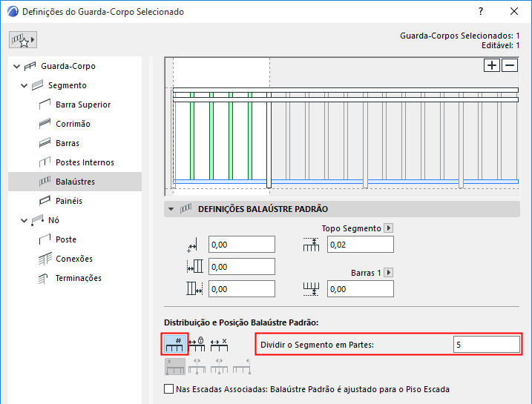Click the first green baluster in preview
This screenshot has width=532, height=404.
point(192,136)
